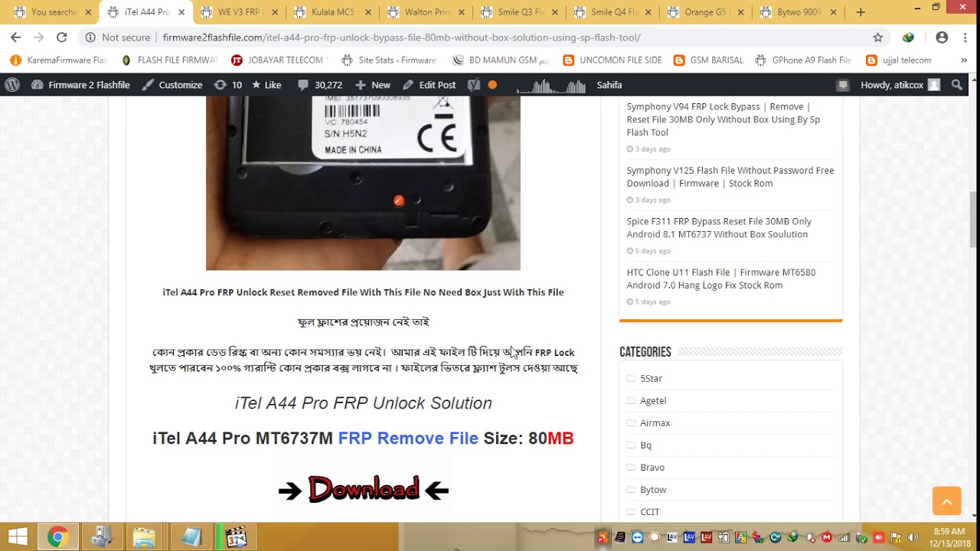Image resolution: width=980 pixels, height=551 pixels.
Task: Click the notifications icon near Howdy
Action: tap(843, 85)
